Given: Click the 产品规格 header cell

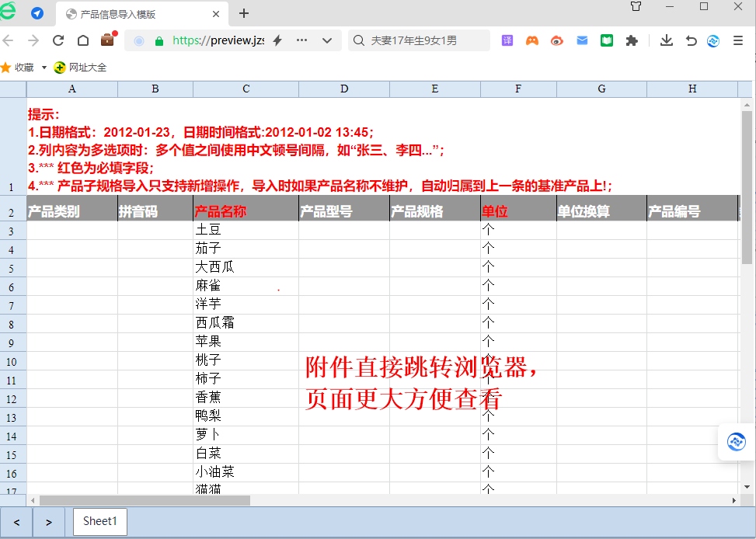Looking at the screenshot, I should tap(435, 208).
